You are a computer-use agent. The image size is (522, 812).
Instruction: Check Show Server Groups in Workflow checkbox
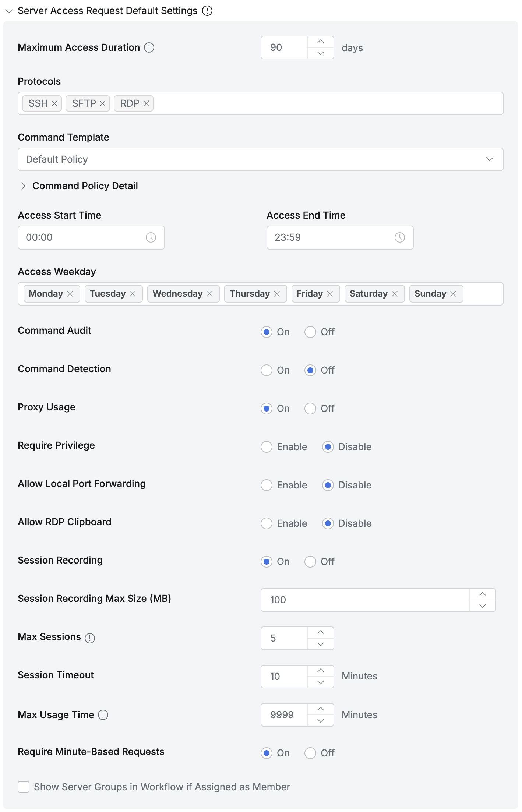click(24, 787)
